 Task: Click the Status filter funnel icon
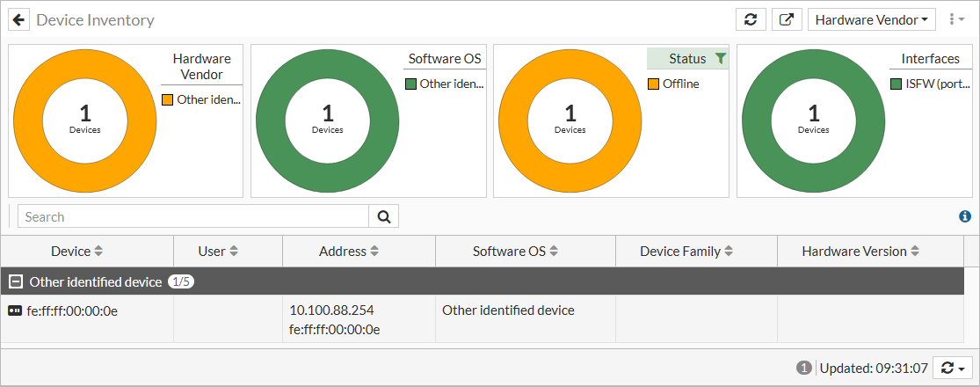(x=721, y=59)
